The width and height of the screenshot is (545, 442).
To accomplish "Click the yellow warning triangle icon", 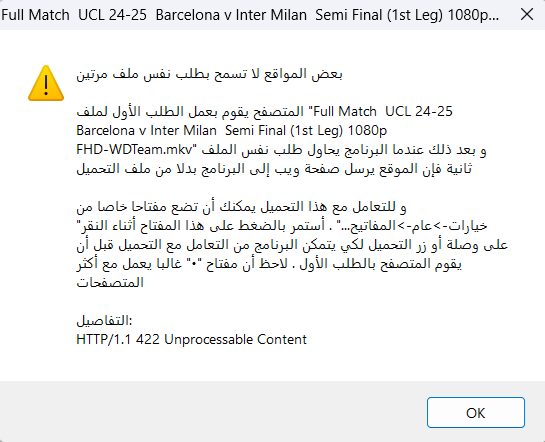I will [46, 83].
